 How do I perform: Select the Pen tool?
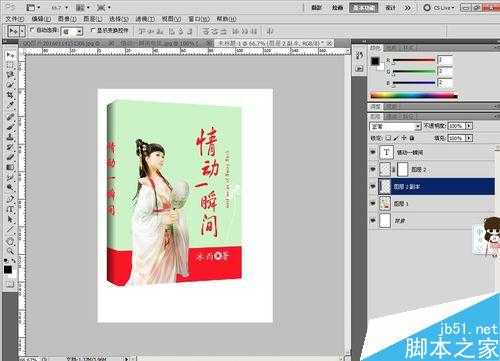coord(10,199)
